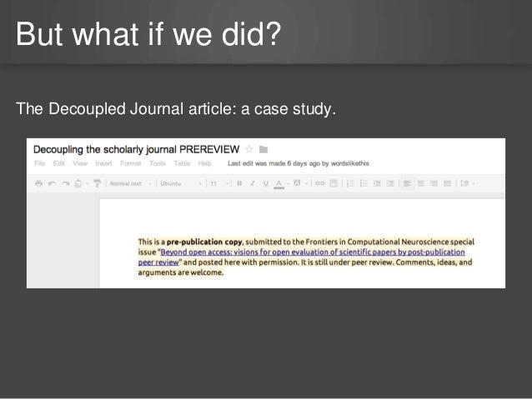This screenshot has height=399, width=532.
Task: Click the Insert link icon
Action: pyautogui.click(x=319, y=183)
